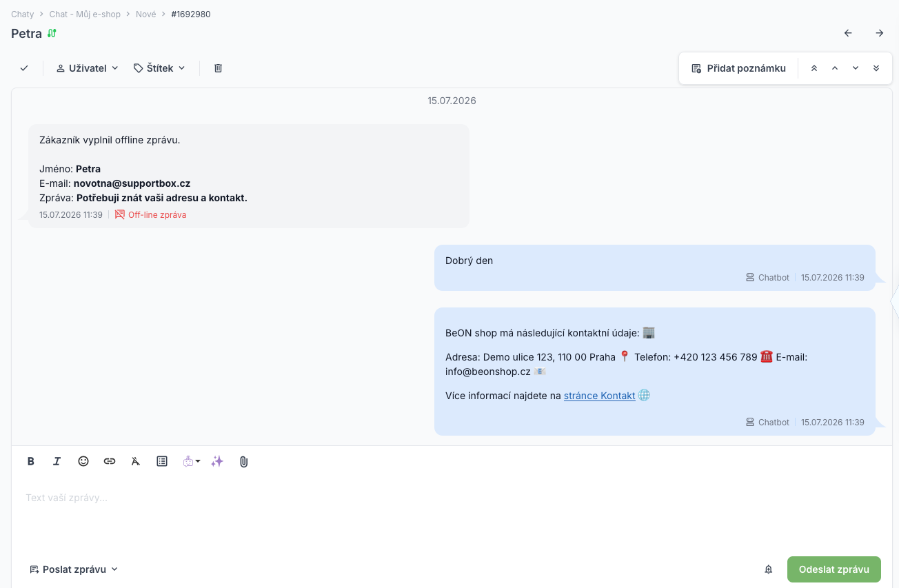Click Odeslat zprávu button
The image size is (899, 588).
point(834,569)
